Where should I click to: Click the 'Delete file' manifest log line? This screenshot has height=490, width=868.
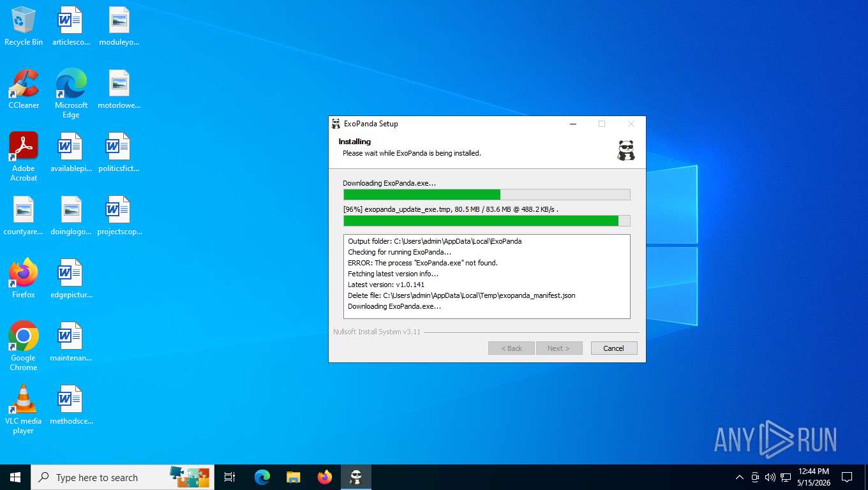click(461, 295)
